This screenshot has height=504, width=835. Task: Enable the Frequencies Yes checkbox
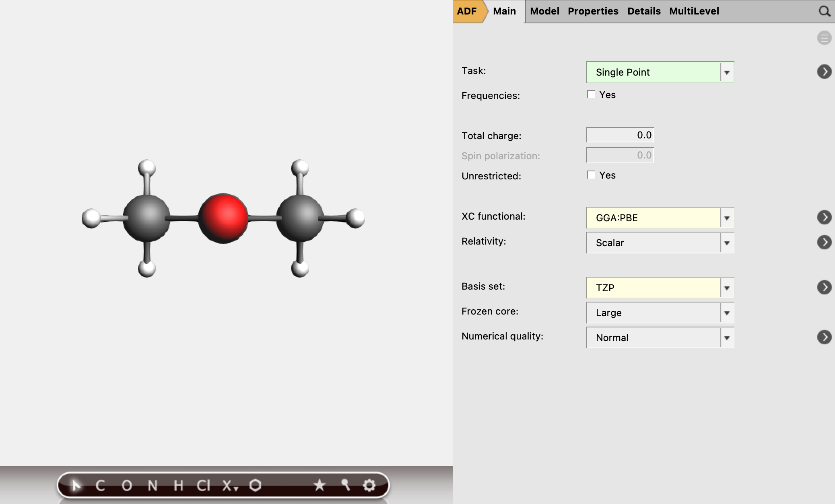click(591, 95)
